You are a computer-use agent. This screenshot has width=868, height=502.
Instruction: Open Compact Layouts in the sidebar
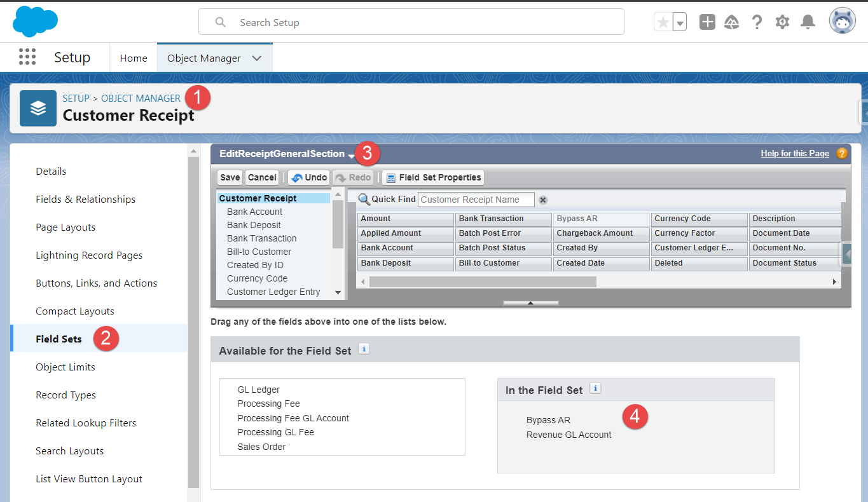[x=75, y=311]
